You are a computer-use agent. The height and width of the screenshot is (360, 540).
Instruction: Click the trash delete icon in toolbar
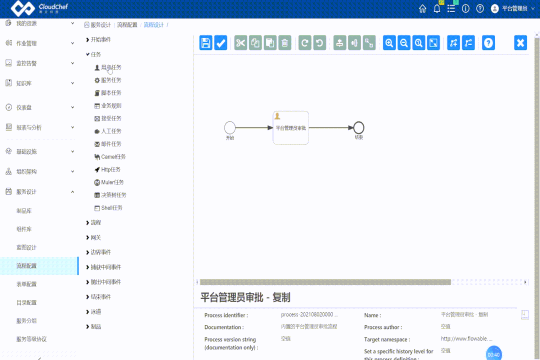tap(285, 43)
